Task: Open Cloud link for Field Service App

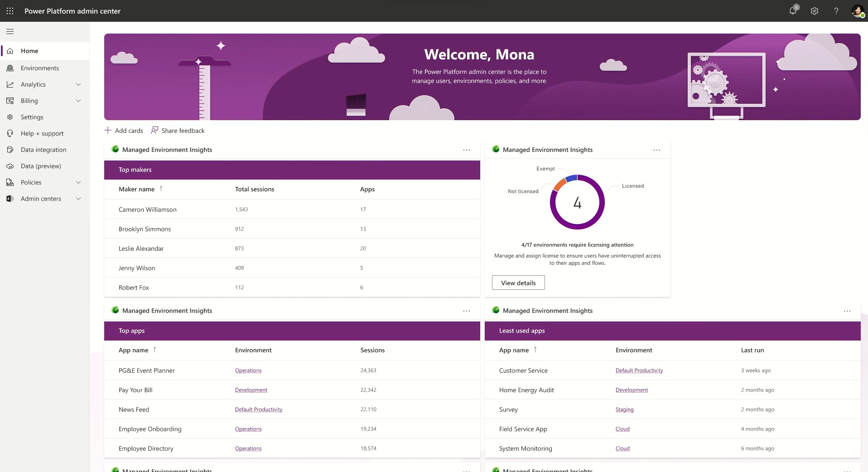Action: click(622, 429)
